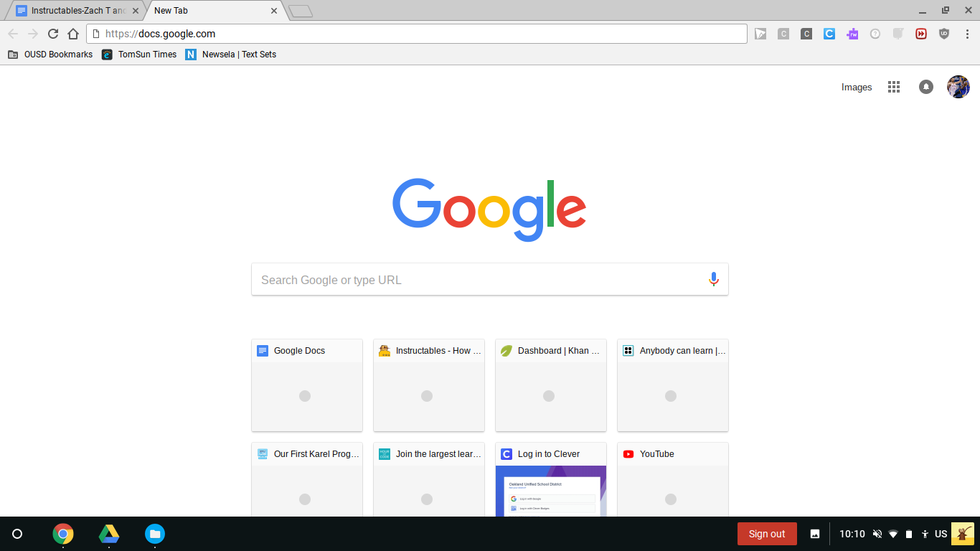Open the home page button
This screenshot has width=980, height=551.
73,34
